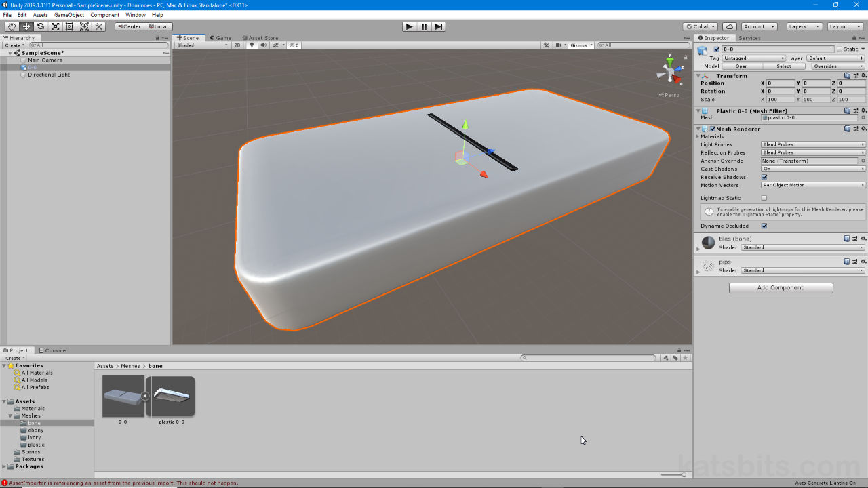Switch to the Asset Store tab

coord(260,38)
